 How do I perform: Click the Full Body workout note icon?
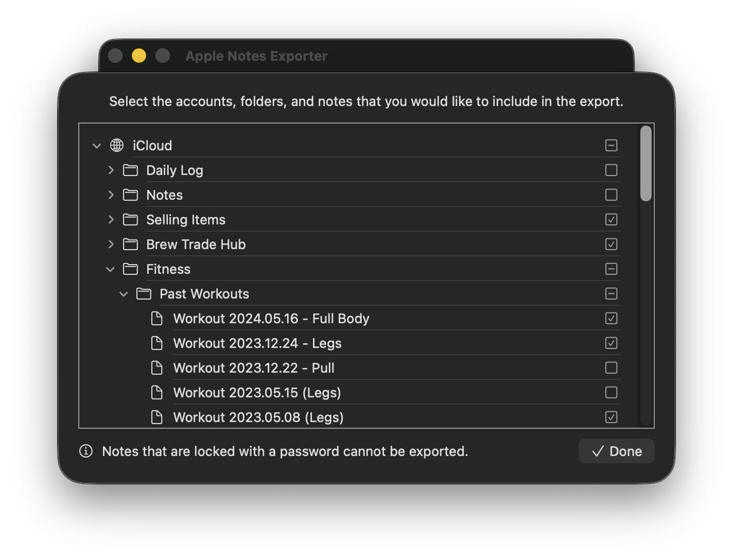click(157, 319)
